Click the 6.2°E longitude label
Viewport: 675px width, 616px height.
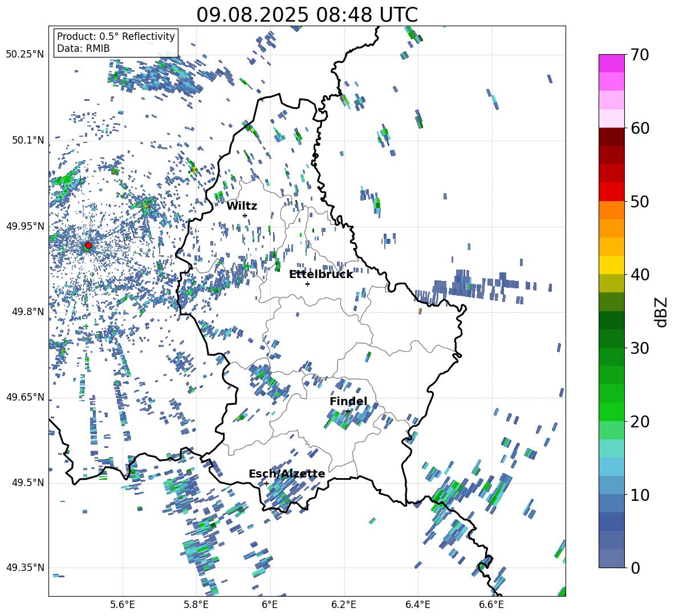point(344,605)
